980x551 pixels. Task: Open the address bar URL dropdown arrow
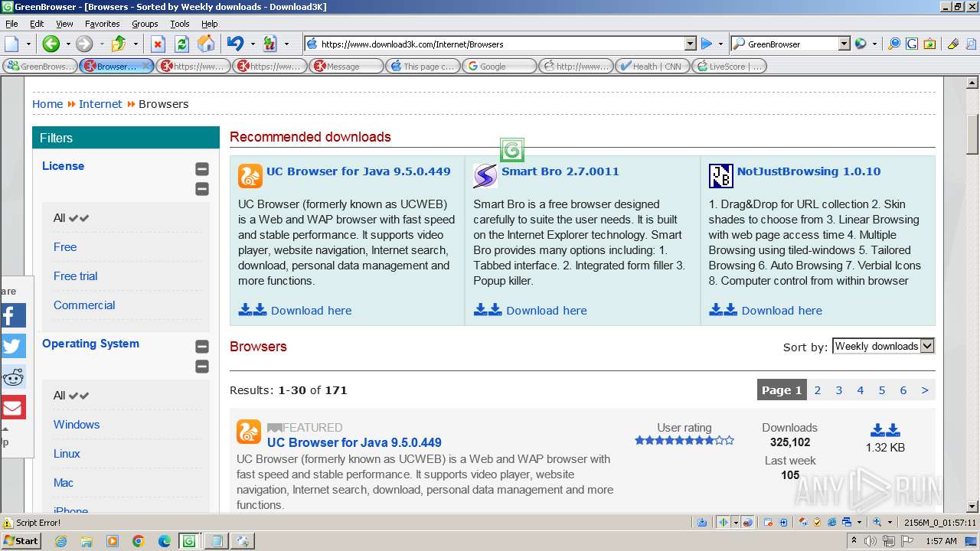click(690, 44)
